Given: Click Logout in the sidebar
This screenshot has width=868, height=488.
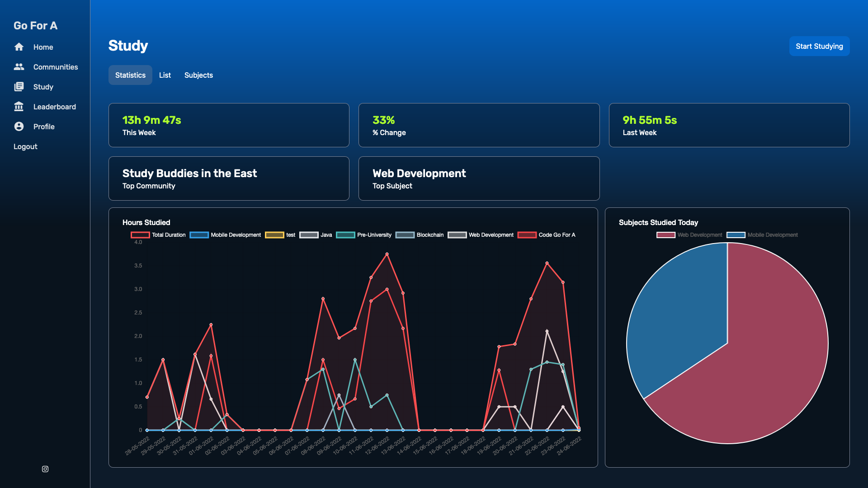Looking at the screenshot, I should 25,146.
